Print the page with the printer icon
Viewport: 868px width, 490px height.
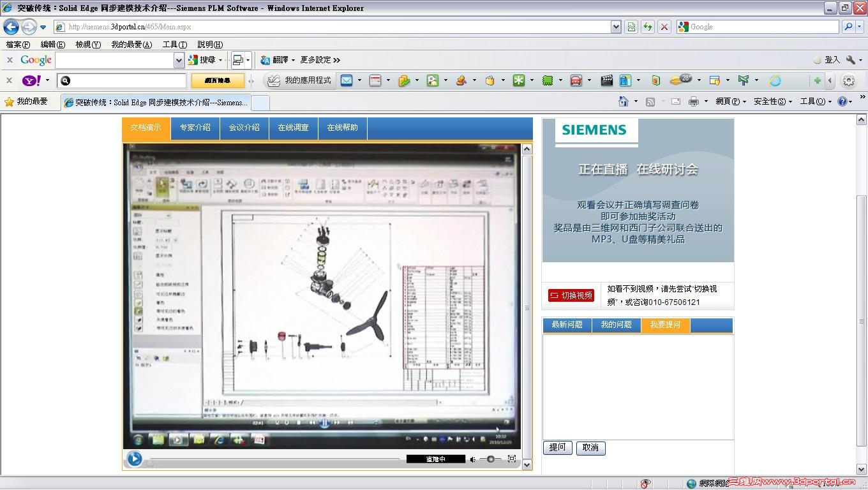(x=694, y=101)
